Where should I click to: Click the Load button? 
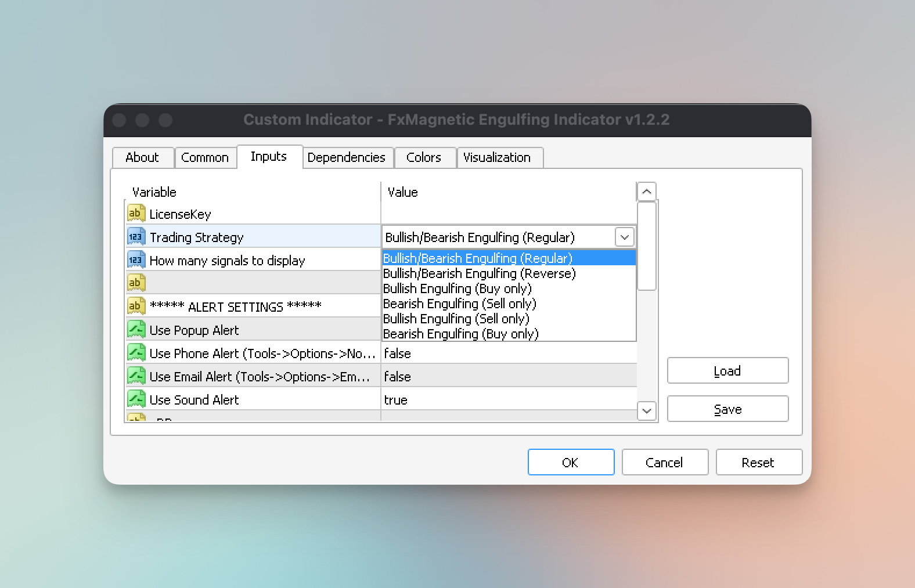727,371
